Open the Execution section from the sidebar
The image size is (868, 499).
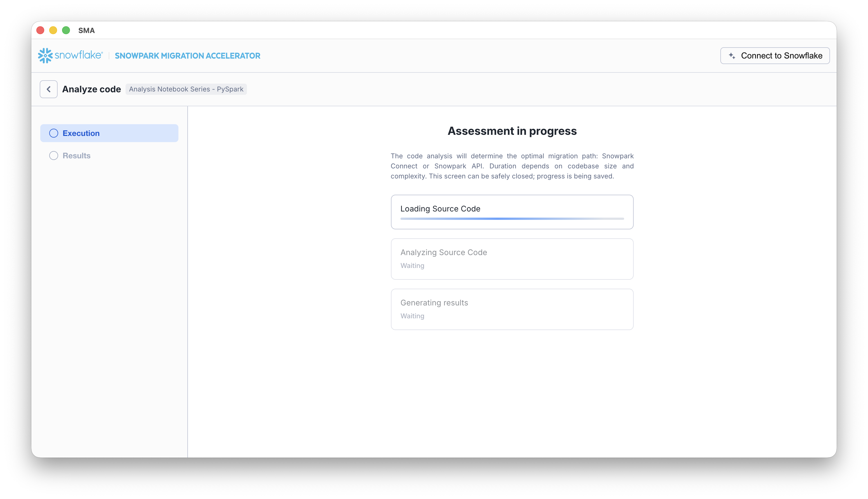pyautogui.click(x=109, y=133)
